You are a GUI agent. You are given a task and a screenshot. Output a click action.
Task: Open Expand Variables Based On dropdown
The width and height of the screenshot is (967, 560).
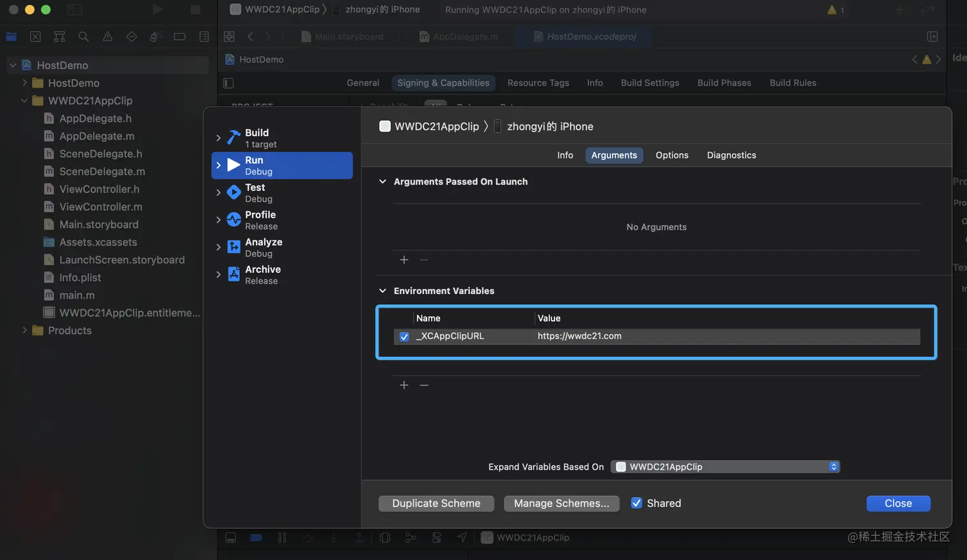[x=725, y=467]
